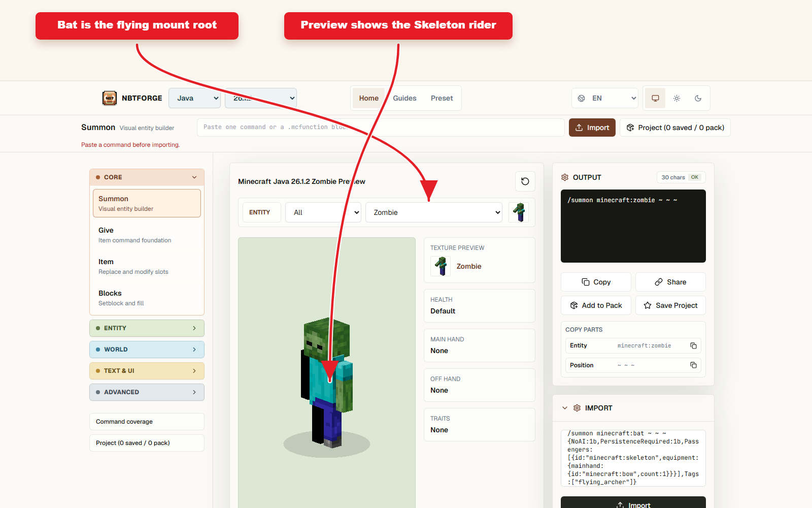Image resolution: width=812 pixels, height=508 pixels.
Task: Select Item replace and modify slots
Action: point(147,266)
